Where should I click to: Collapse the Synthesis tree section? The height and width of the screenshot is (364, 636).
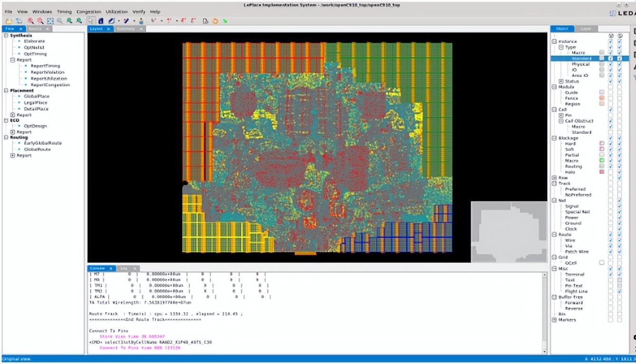pyautogui.click(x=6, y=35)
